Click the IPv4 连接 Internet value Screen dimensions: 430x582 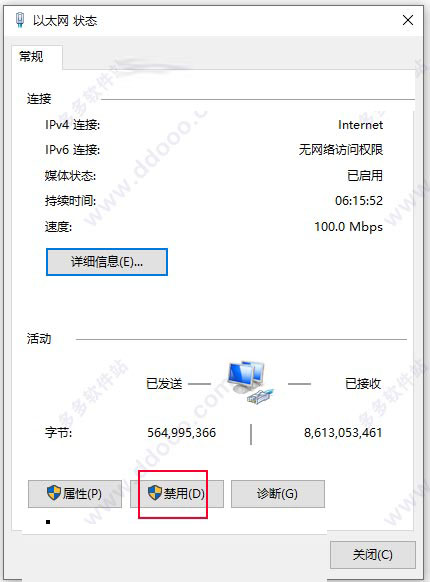360,125
